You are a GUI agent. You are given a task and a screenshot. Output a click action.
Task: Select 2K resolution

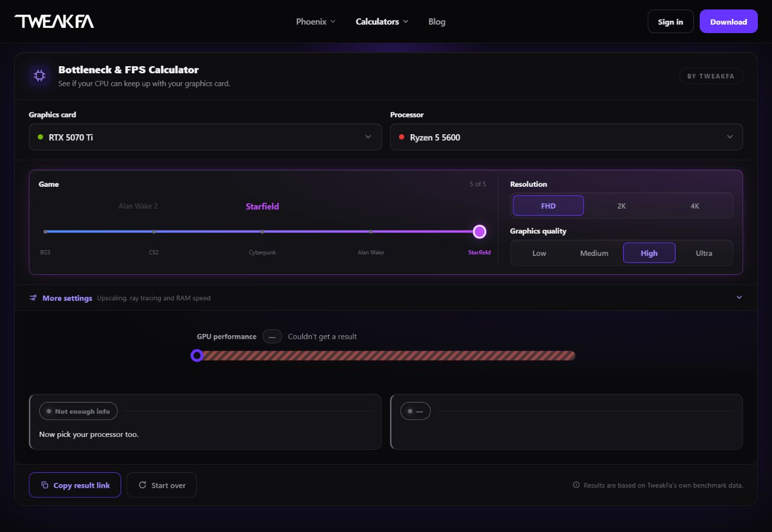[x=621, y=206]
